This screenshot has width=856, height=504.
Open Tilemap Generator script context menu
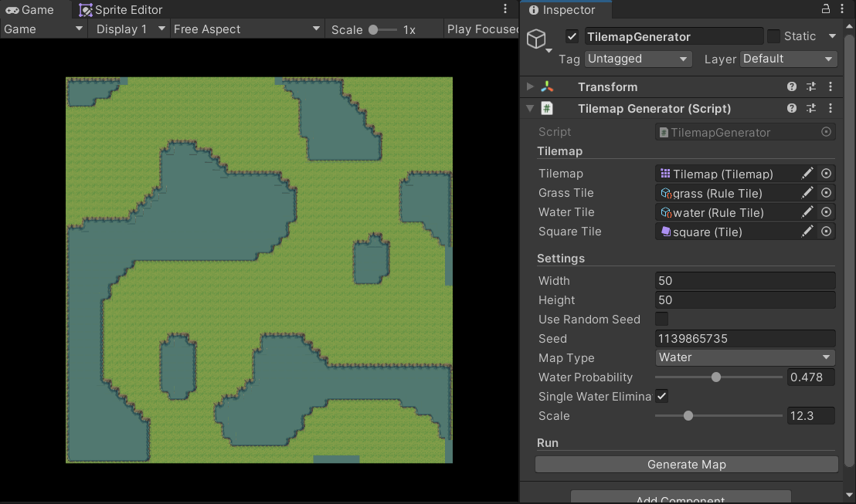click(x=831, y=109)
